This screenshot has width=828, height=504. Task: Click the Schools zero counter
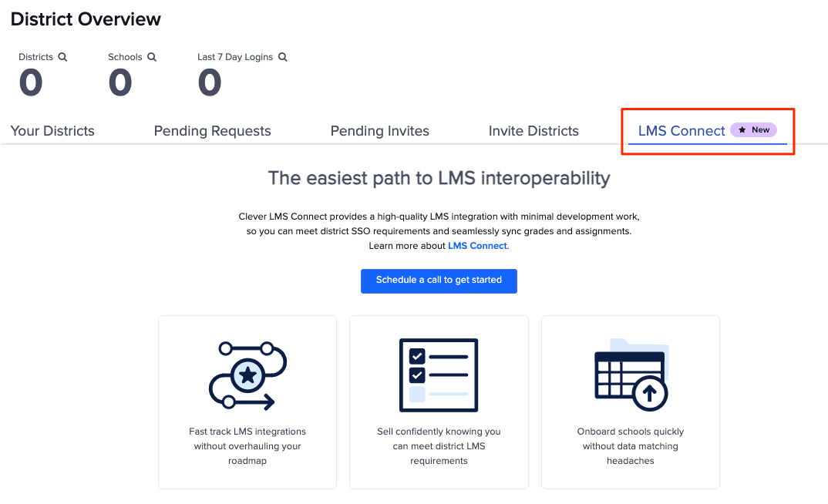pyautogui.click(x=120, y=82)
